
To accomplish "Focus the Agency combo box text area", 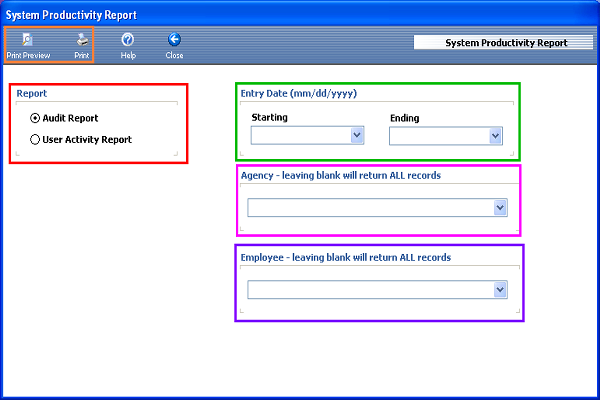I will [x=369, y=207].
